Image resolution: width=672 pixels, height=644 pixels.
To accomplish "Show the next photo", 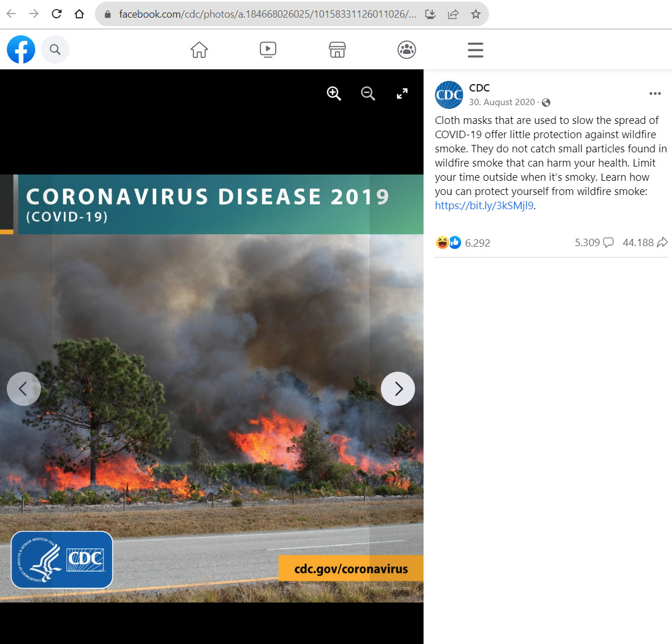I will point(398,389).
